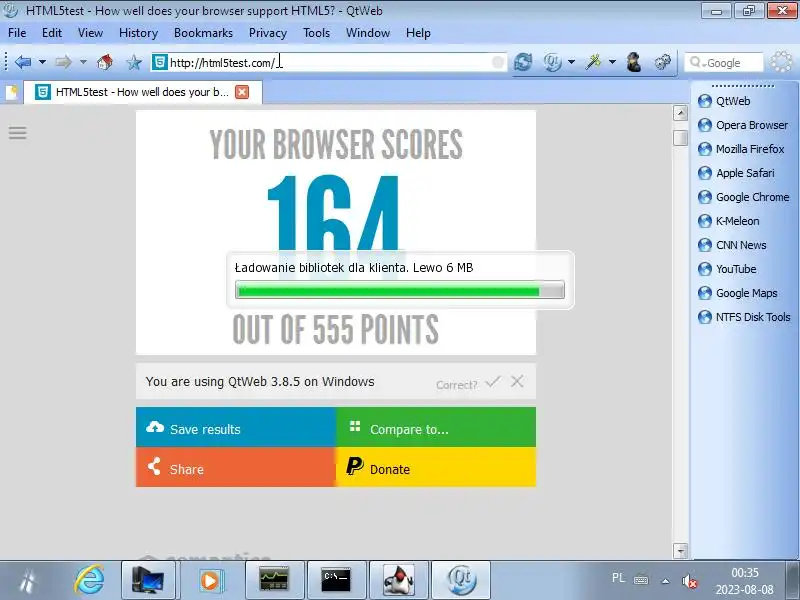Screen dimensions: 800x600
Task: Click the Compare to... button
Action: point(436,428)
